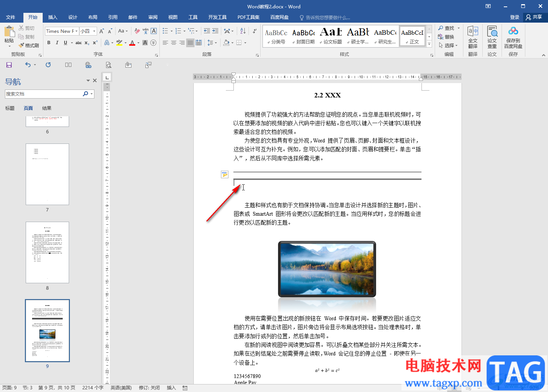Image resolution: width=548 pixels, height=392 pixels.
Task: Toggle subscript formatting
Action: click(x=87, y=43)
